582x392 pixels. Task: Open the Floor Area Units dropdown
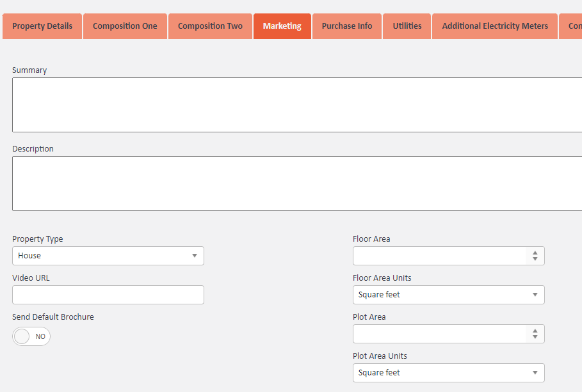(x=448, y=295)
